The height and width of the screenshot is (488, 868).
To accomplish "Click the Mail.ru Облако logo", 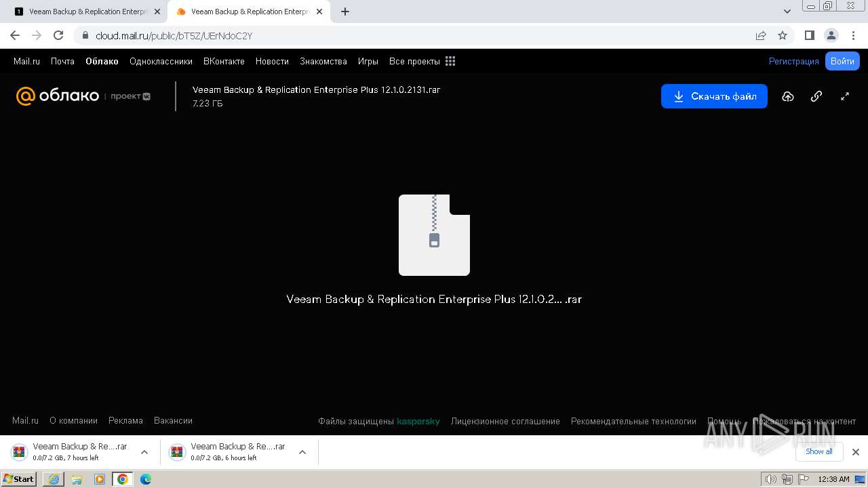I will point(58,96).
